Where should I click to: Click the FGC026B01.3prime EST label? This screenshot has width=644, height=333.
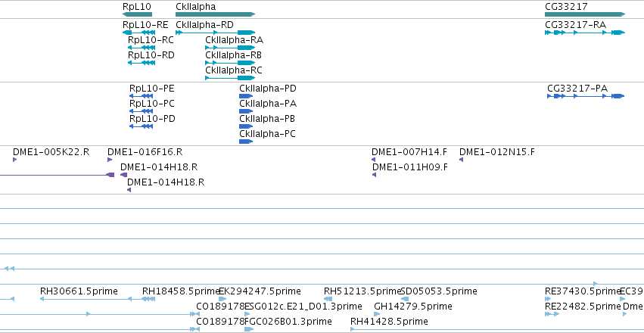click(x=288, y=322)
